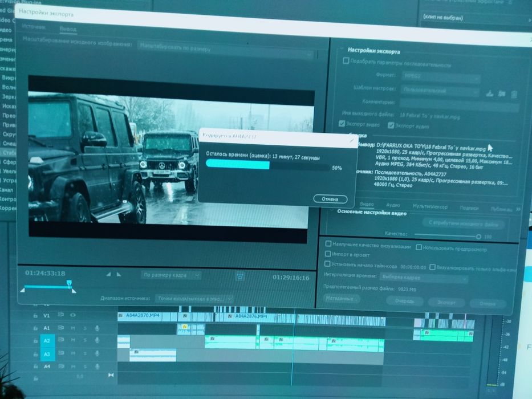Toggle sync lock on A2 track
Image resolution: width=532 pixels, height=399 pixels.
pyautogui.click(x=61, y=340)
